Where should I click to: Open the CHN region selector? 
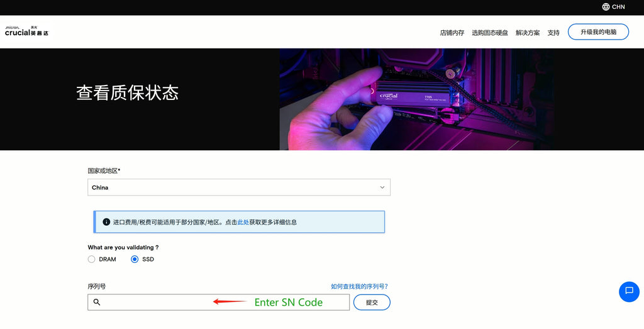[618, 7]
